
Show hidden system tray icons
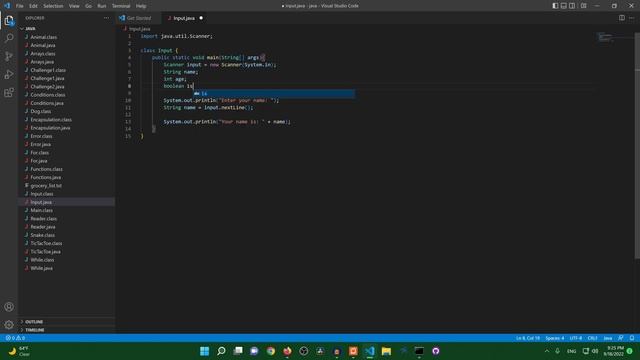[547, 351]
